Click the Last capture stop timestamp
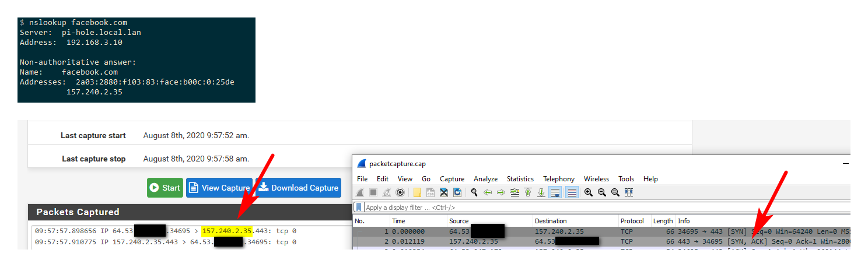 (x=196, y=159)
